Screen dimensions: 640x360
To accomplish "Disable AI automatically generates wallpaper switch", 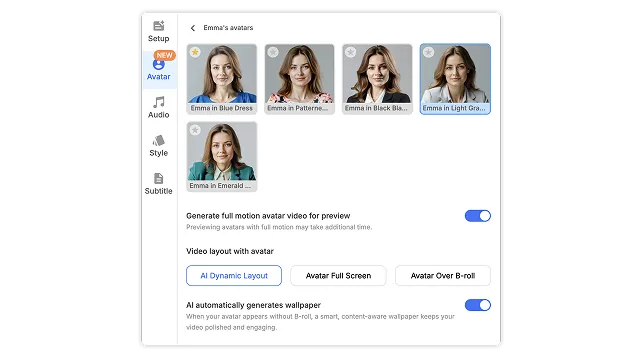I will pos(478,305).
